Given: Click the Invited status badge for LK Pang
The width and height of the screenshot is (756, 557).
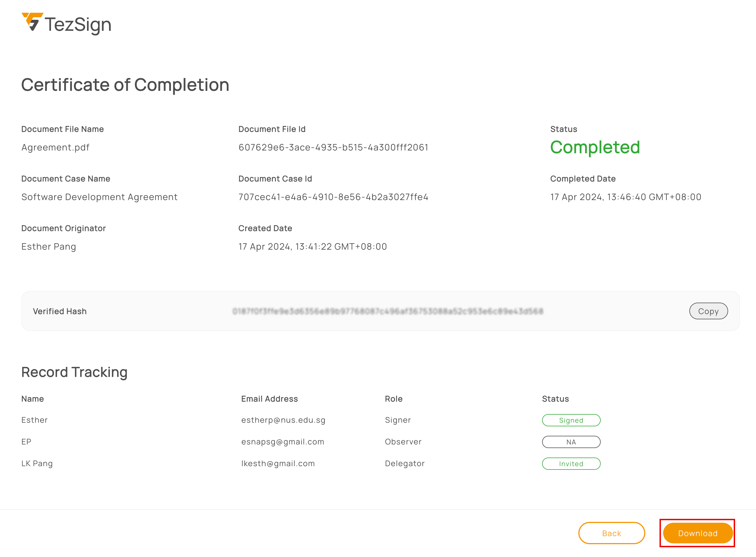Looking at the screenshot, I should [571, 464].
